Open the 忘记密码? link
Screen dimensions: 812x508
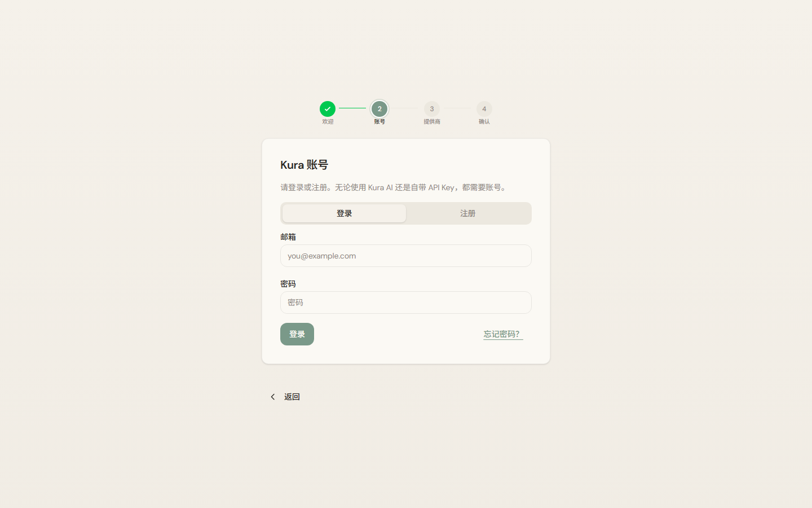click(x=503, y=334)
